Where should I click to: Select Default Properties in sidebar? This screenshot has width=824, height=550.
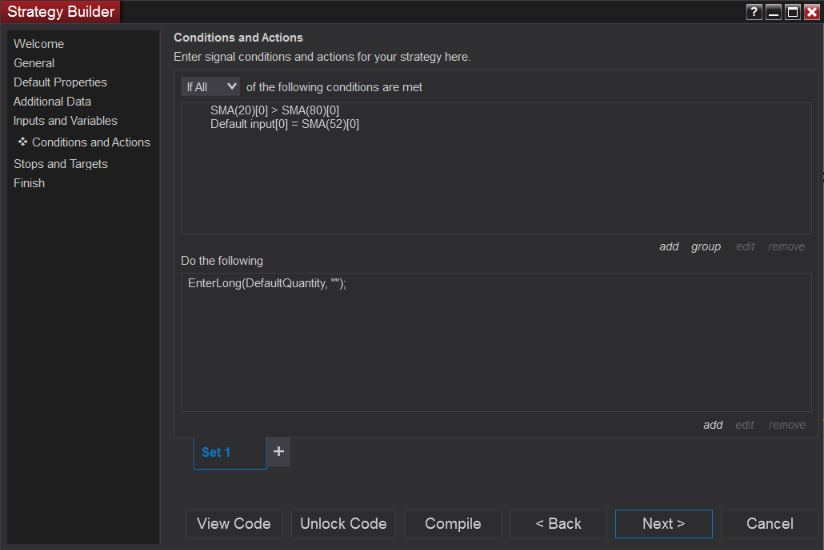point(60,82)
